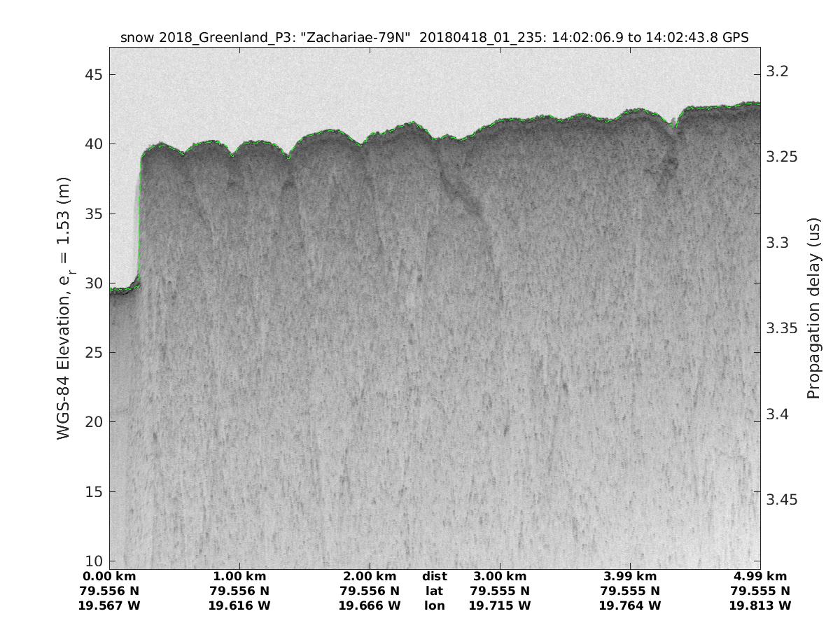Click the elevation tick label 35
The width and height of the screenshot is (840, 630).
(x=94, y=213)
